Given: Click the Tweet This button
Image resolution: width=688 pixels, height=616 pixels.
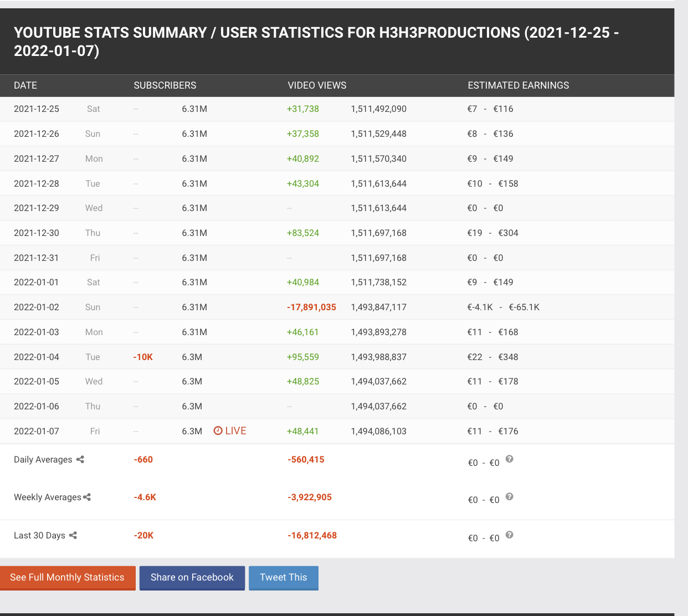Looking at the screenshot, I should click(x=284, y=578).
